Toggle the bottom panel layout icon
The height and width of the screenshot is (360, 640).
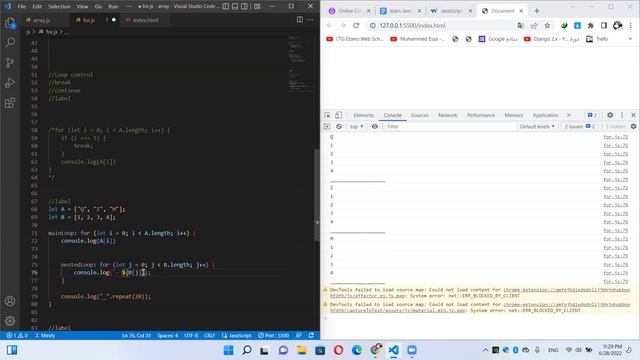[x=235, y=7]
